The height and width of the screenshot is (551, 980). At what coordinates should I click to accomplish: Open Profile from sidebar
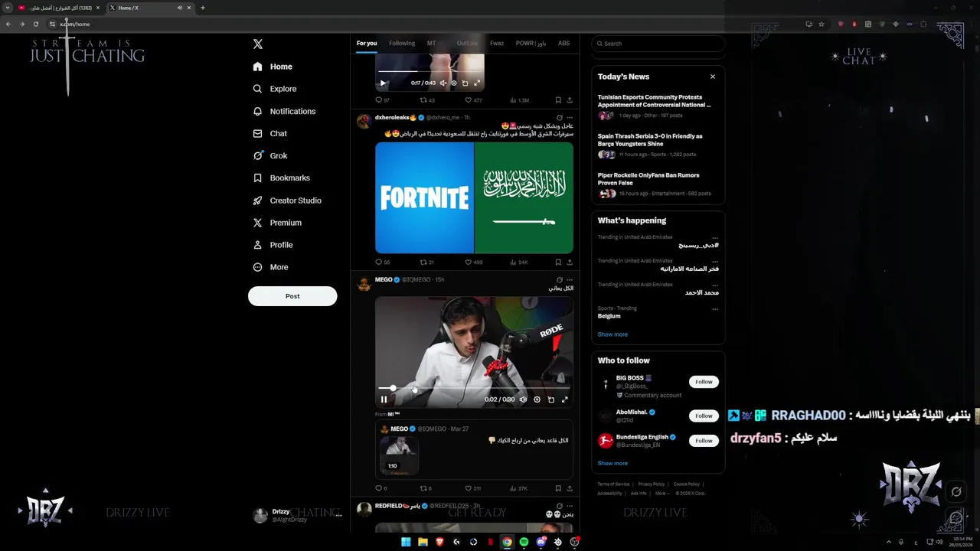coord(273,245)
